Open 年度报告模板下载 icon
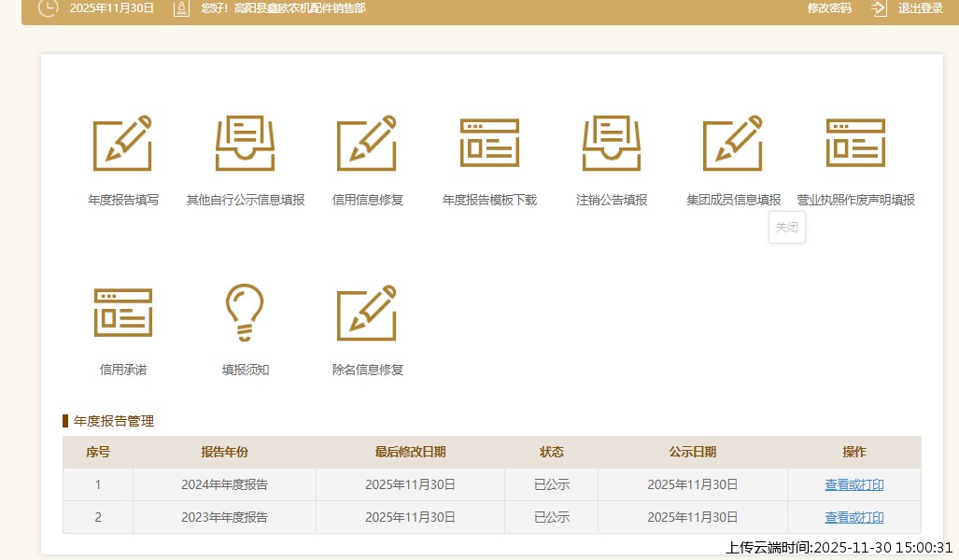This screenshot has width=959, height=560. pyautogui.click(x=489, y=144)
